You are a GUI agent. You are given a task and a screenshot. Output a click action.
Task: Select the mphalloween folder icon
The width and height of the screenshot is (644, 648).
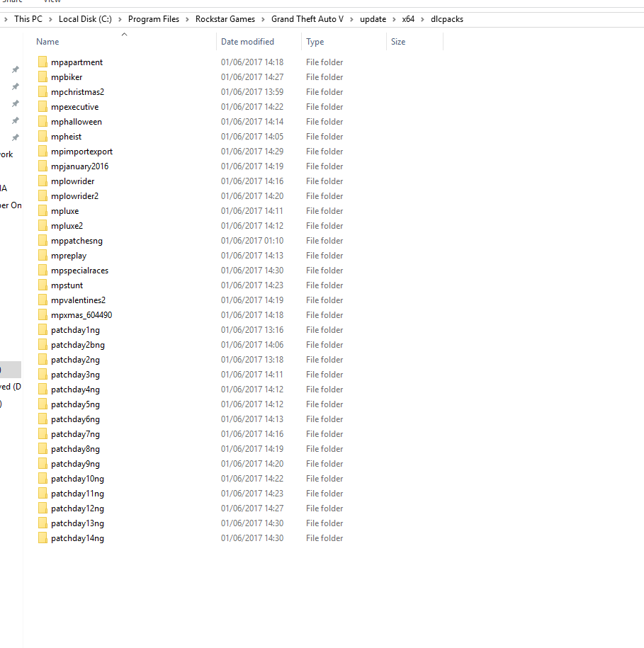point(43,122)
